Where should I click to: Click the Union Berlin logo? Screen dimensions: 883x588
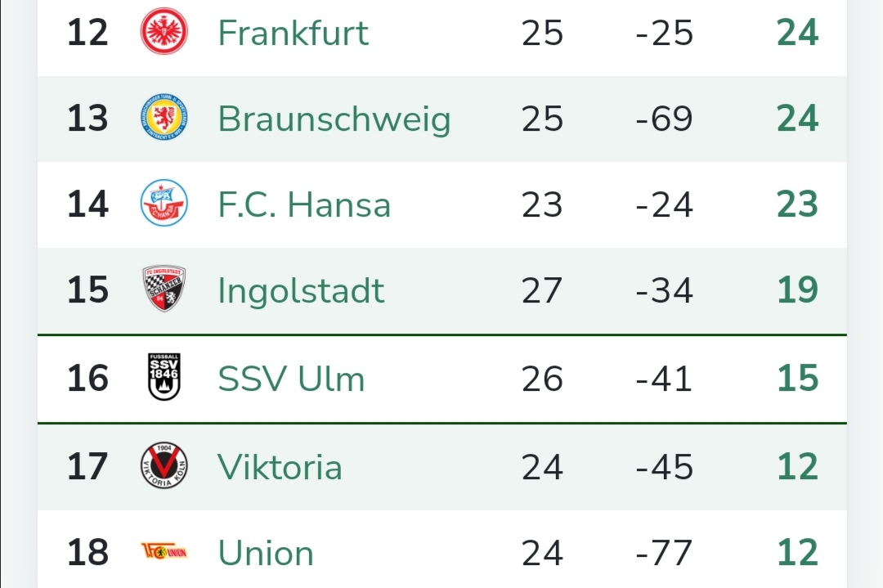point(164,552)
